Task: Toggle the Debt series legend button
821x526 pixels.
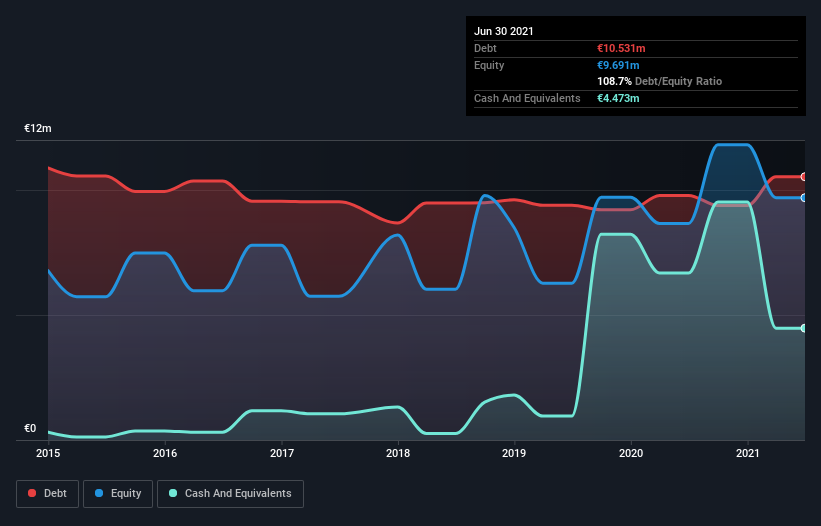Action: coord(47,494)
